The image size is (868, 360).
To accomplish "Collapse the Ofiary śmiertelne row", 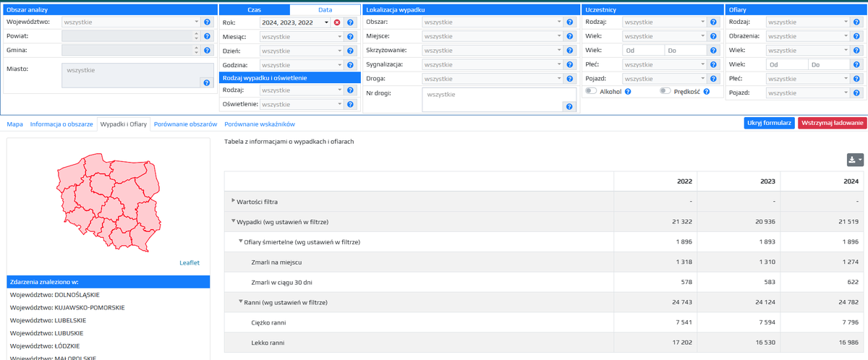I will (240, 241).
